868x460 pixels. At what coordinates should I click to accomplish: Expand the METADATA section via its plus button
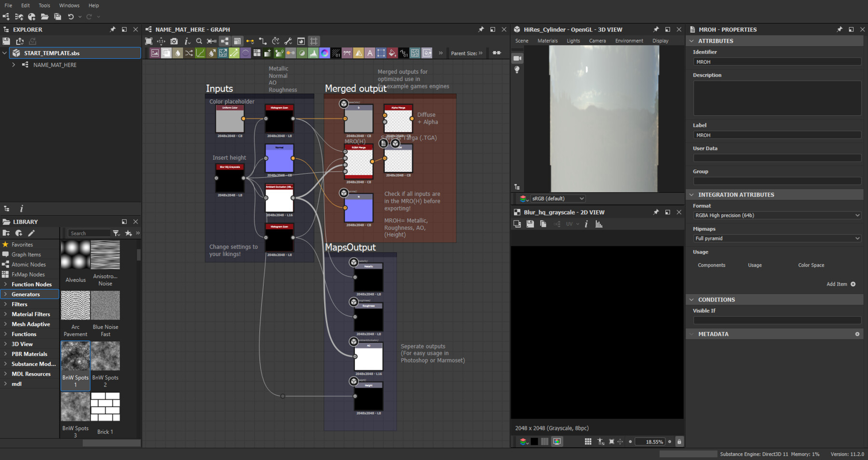[857, 334]
